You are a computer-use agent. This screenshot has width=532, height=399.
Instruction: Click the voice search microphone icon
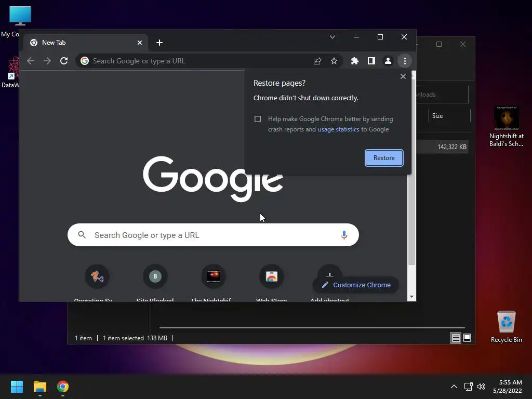point(344,235)
